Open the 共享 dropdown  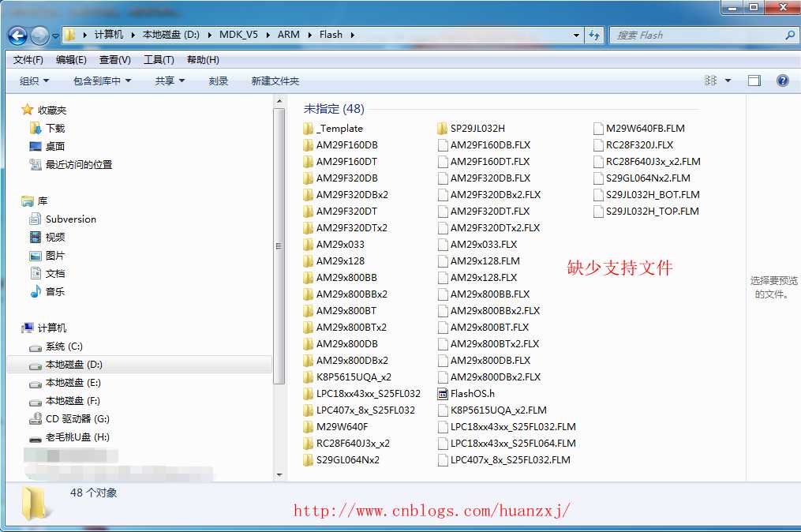pyautogui.click(x=170, y=81)
